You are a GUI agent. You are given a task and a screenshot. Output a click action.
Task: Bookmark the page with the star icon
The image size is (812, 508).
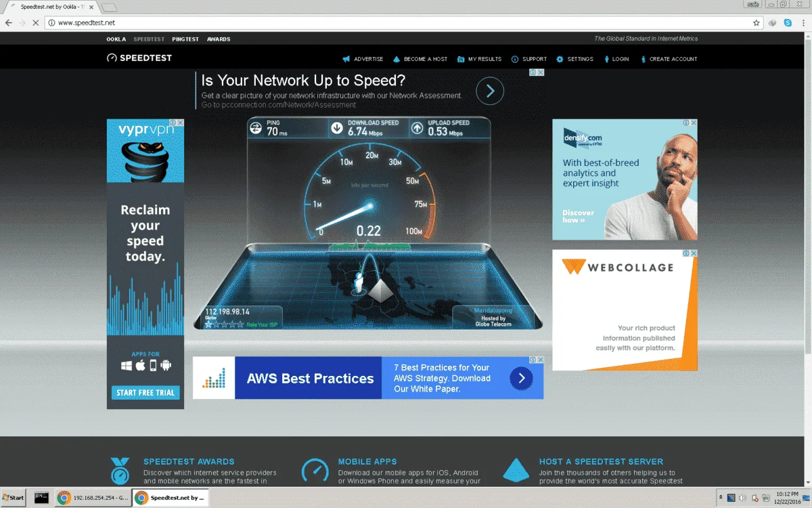tap(757, 22)
